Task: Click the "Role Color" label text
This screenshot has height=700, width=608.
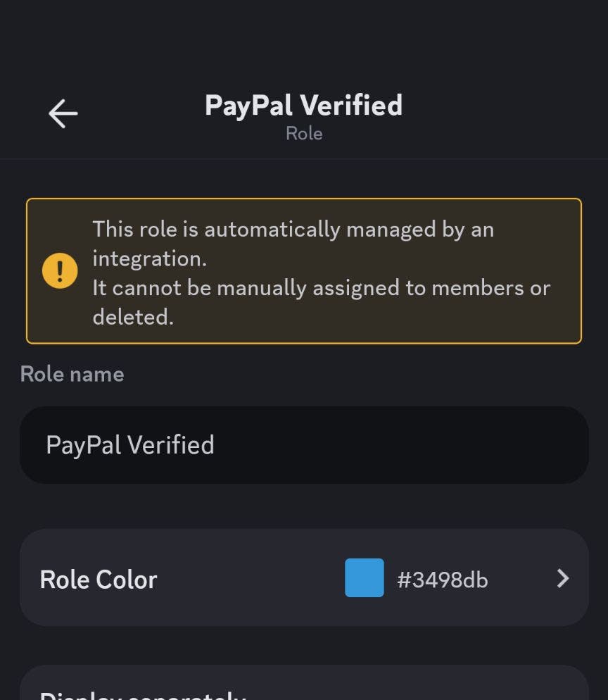Action: coord(99,580)
